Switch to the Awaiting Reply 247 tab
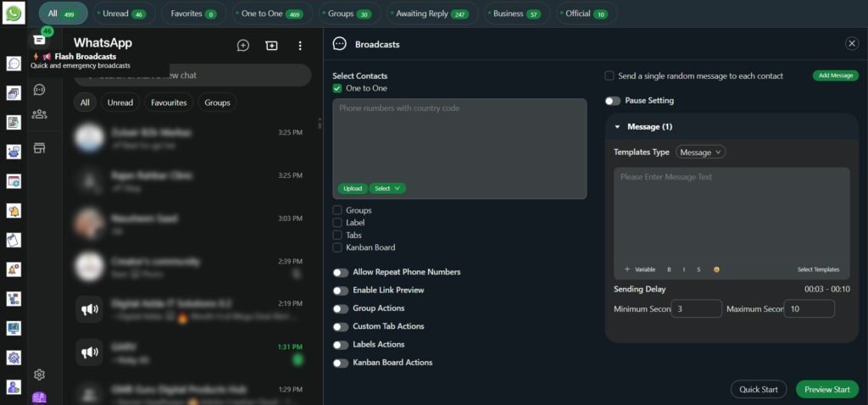Screen dimensions: 868x405 coord(431,14)
